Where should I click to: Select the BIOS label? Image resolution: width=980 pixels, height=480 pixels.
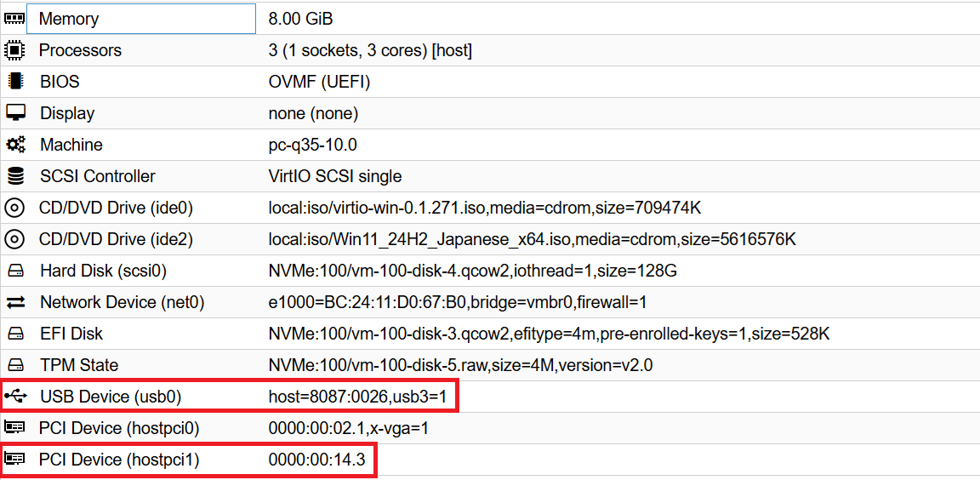[x=60, y=82]
